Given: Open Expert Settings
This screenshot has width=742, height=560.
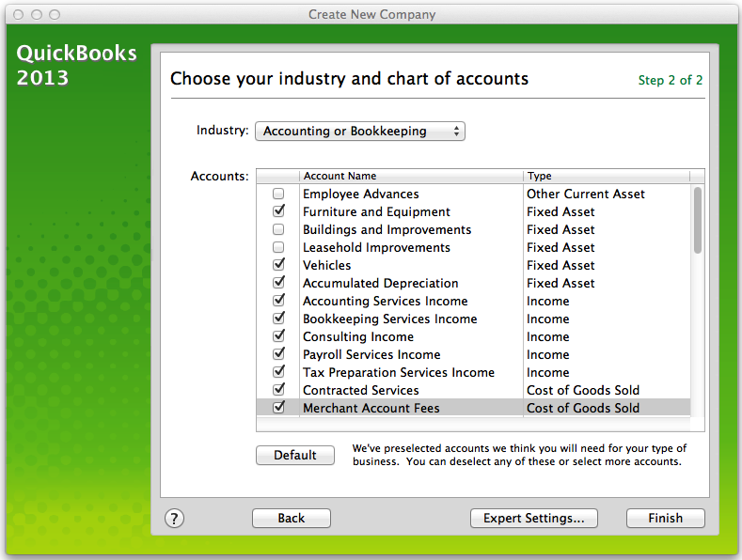Looking at the screenshot, I should tap(534, 519).
